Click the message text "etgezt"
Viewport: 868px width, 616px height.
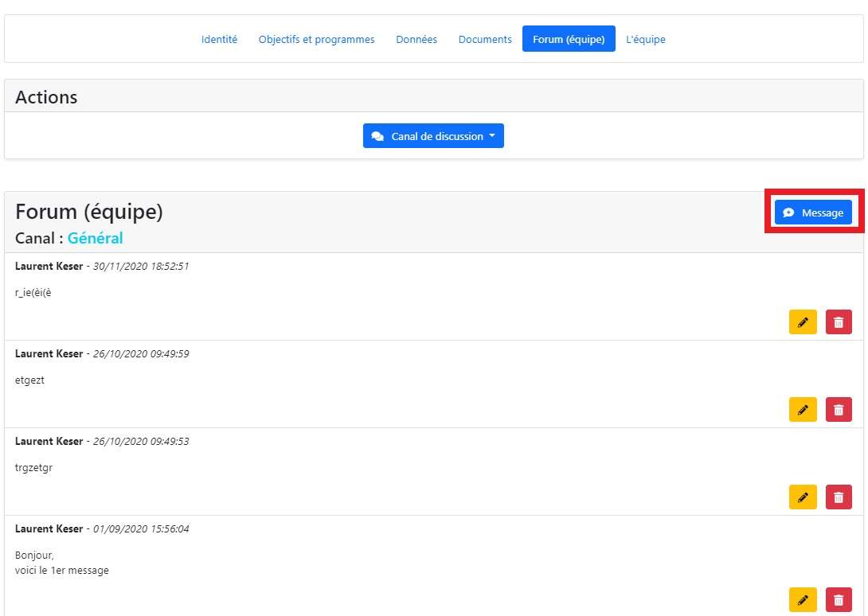[30, 380]
